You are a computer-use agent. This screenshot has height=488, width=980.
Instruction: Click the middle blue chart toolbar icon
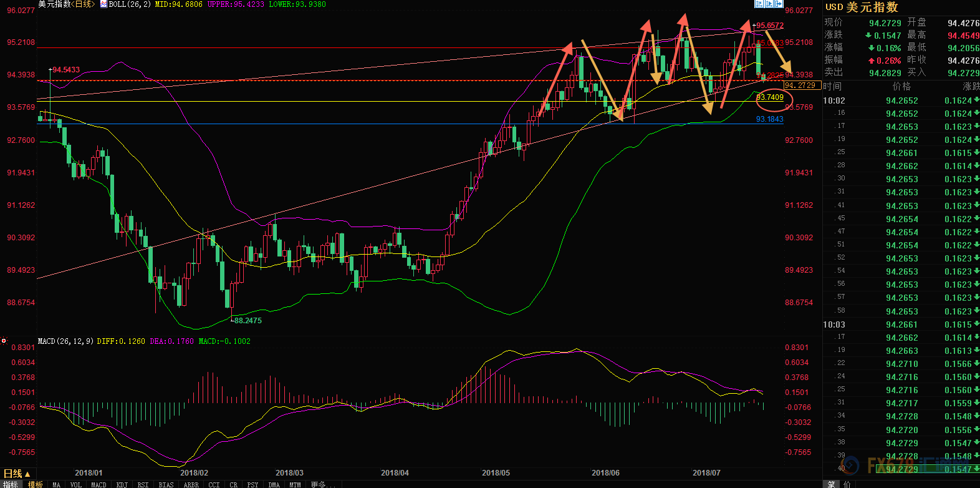[769, 4]
